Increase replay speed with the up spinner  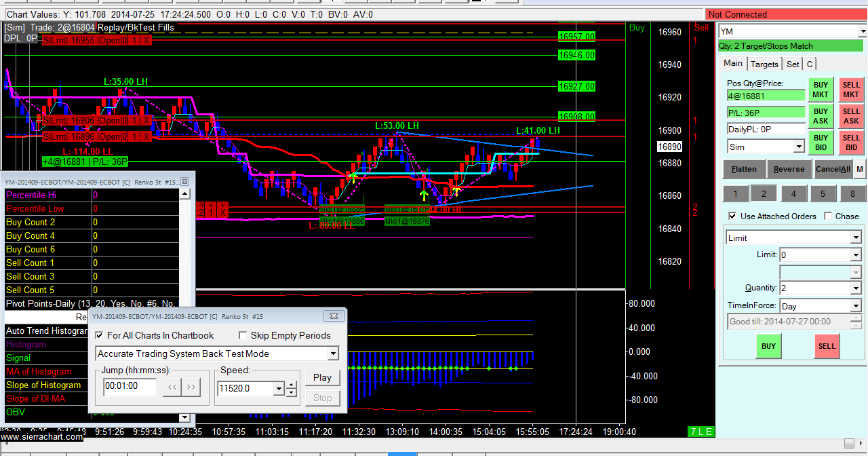292,385
